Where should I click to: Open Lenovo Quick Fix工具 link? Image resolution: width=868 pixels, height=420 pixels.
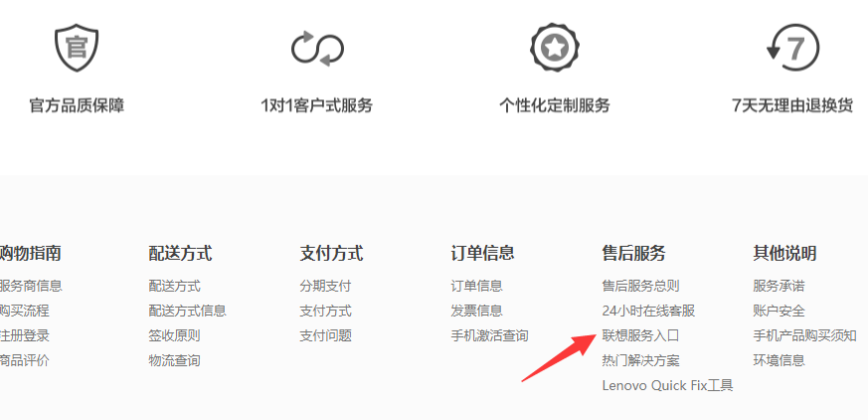coord(667,385)
